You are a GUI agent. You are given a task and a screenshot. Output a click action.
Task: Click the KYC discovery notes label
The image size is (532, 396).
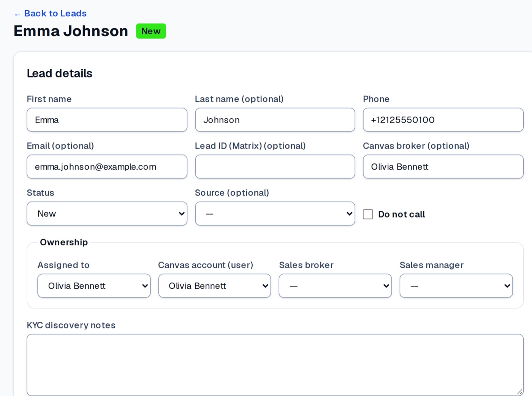[x=71, y=325]
